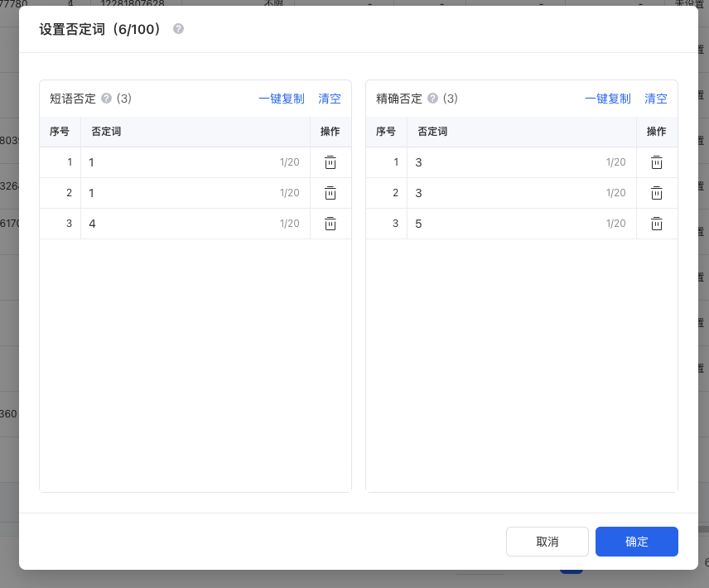709x588 pixels.
Task: Confirm with the 确定 button
Action: 636,542
